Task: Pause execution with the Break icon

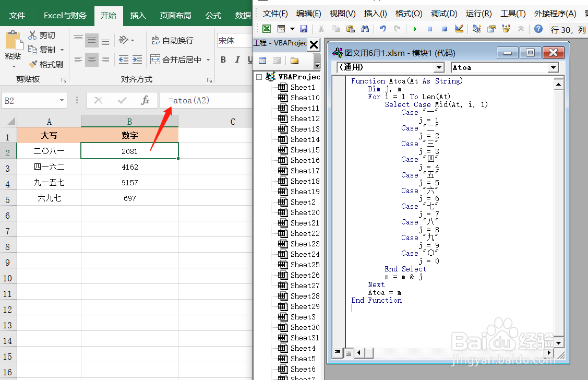Action: pos(429,29)
